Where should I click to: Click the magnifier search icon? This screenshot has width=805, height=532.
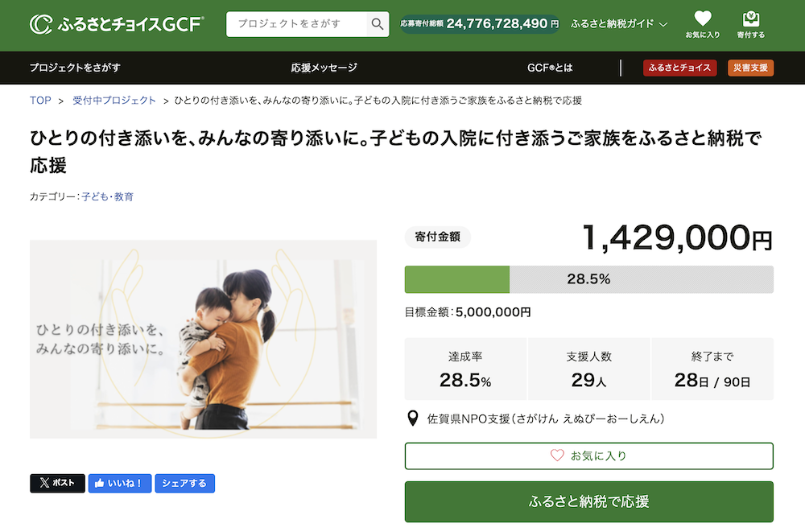point(378,24)
